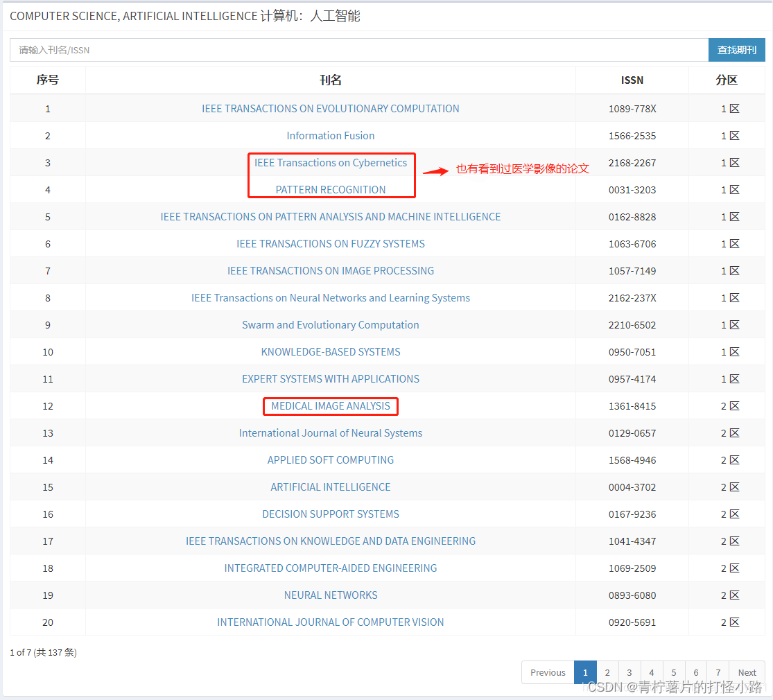Open IEEE TRANSACTIONS ON EVOLUTIONARY COMPUTATION link

click(x=330, y=108)
